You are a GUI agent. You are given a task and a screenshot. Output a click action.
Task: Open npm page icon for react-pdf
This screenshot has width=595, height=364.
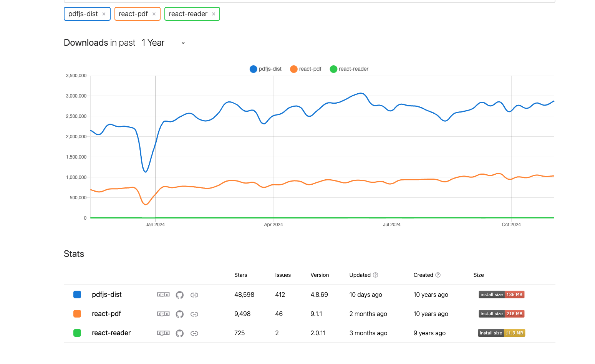pyautogui.click(x=163, y=314)
